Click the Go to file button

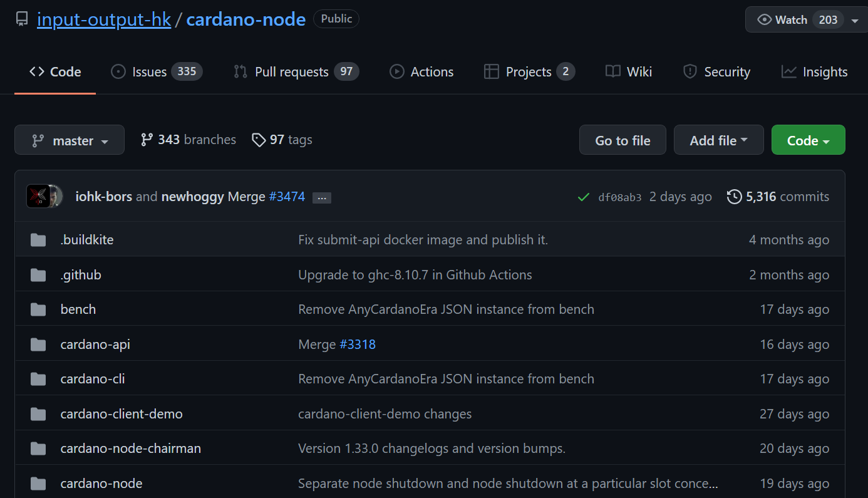(x=622, y=140)
